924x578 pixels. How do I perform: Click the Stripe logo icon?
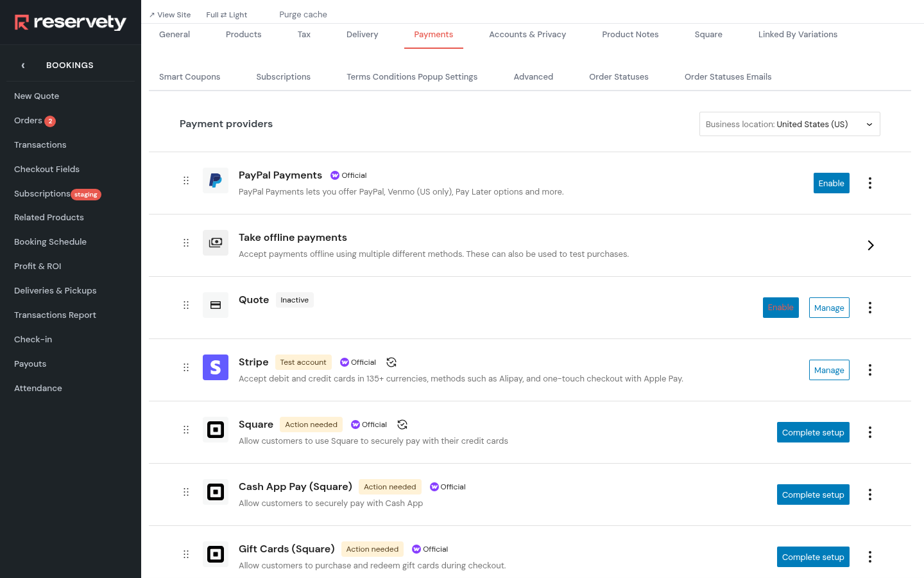click(x=216, y=367)
